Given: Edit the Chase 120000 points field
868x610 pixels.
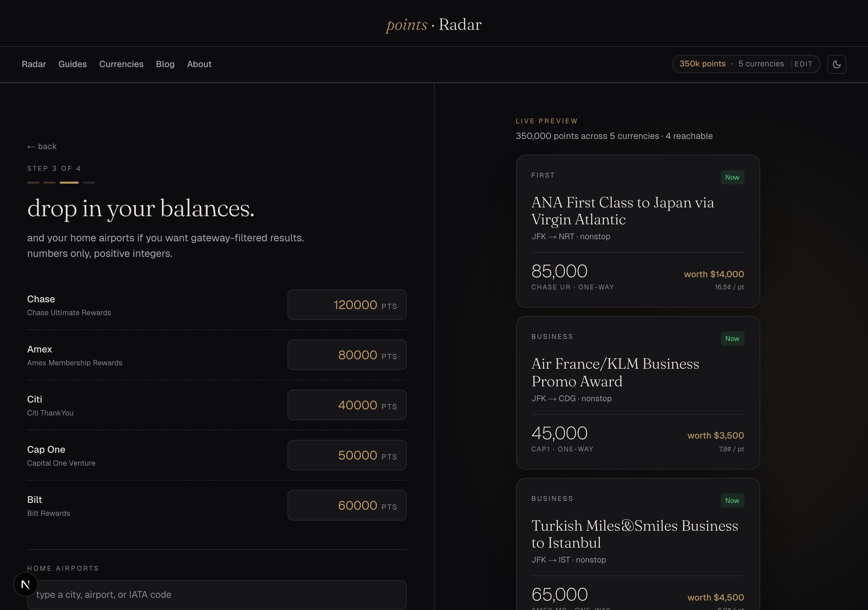Looking at the screenshot, I should 347,305.
